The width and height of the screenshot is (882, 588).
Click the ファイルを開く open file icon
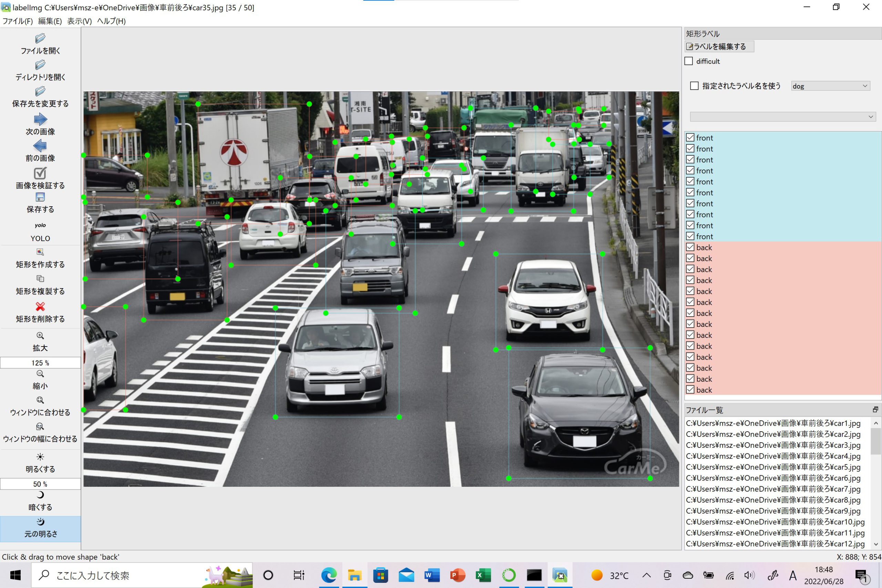pyautogui.click(x=40, y=39)
